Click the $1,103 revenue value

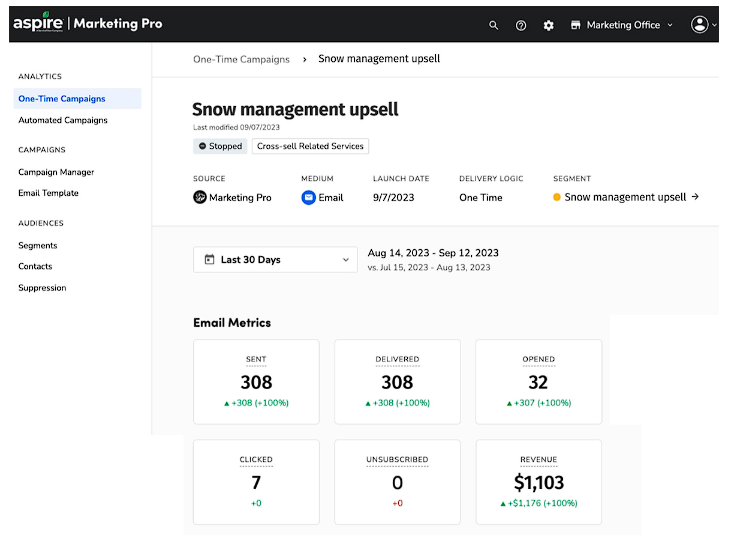pos(539,483)
